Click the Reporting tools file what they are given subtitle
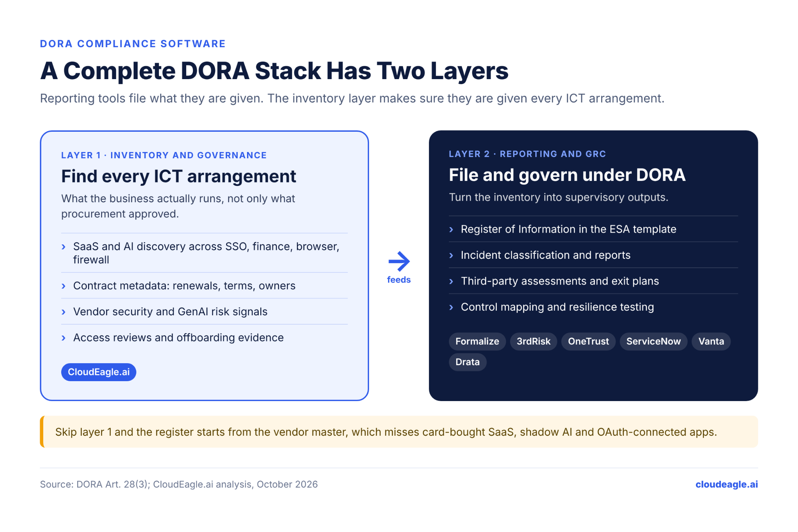This screenshot has height=532, width=798. click(x=352, y=99)
